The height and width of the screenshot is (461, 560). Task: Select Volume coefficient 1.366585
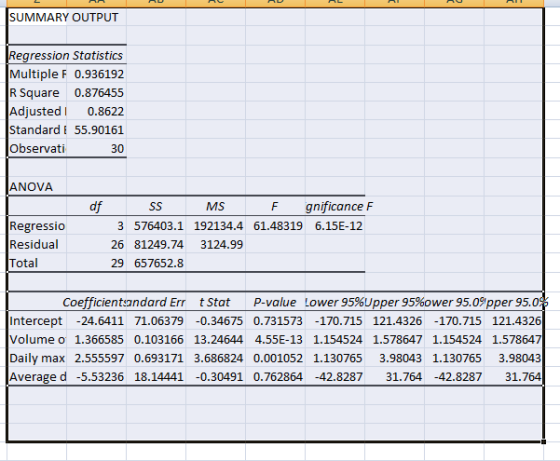click(96, 339)
